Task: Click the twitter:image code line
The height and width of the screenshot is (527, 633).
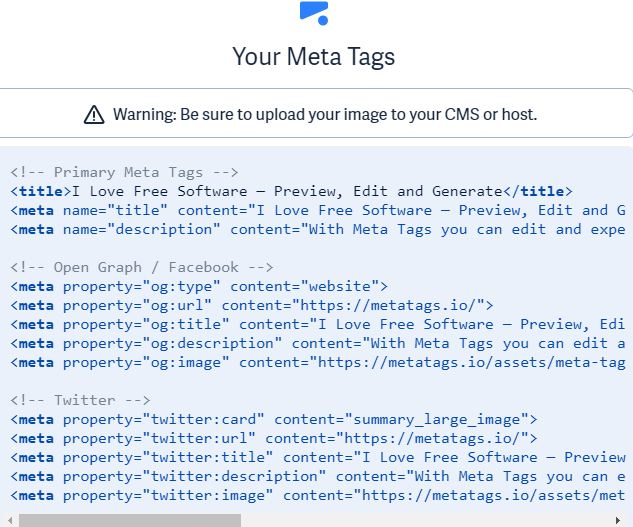Action: coord(320,495)
